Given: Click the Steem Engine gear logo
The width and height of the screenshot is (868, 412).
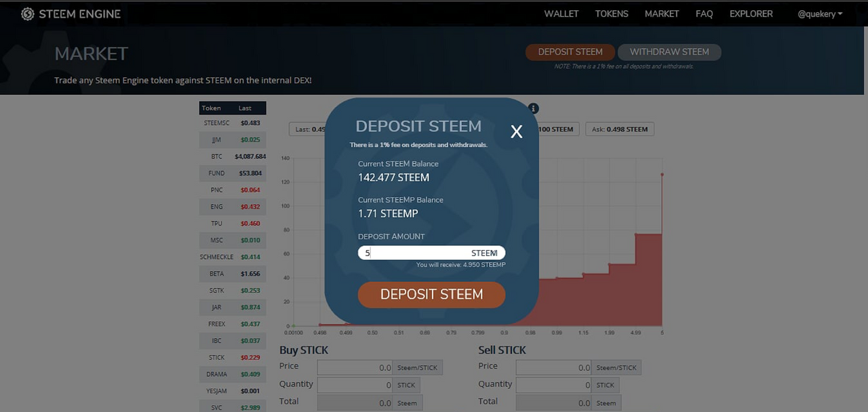Looking at the screenshot, I should [27, 14].
